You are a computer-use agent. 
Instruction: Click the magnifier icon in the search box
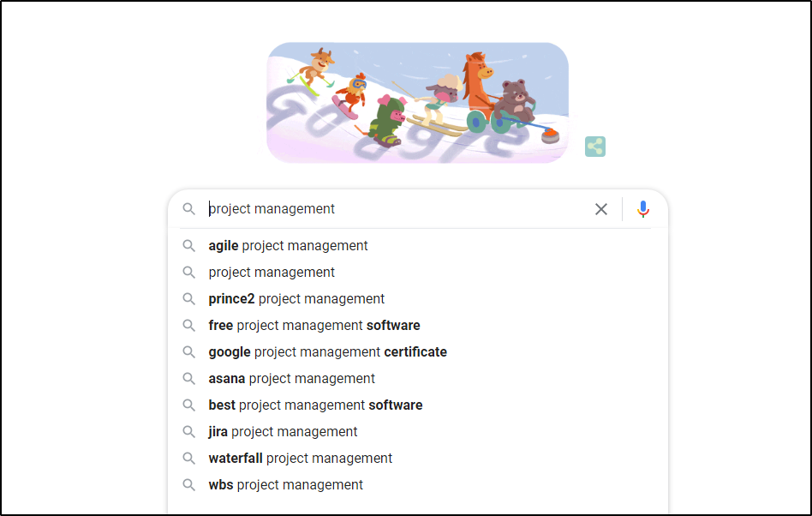pyautogui.click(x=189, y=209)
